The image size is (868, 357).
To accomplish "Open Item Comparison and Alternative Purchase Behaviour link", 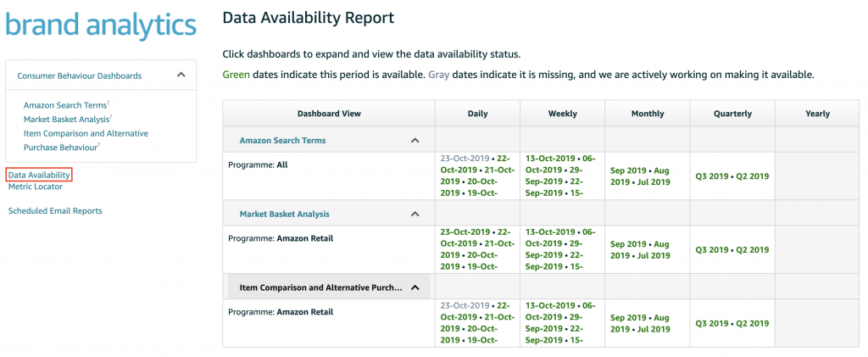I will pos(86,140).
